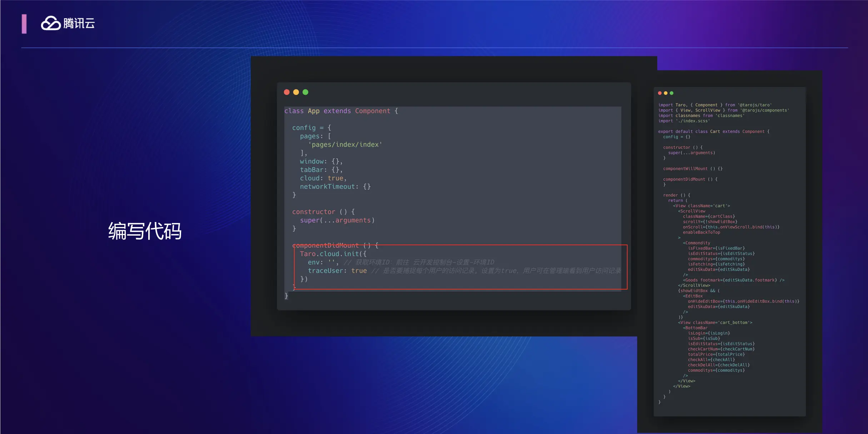The image size is (868, 434).
Task: Click the yellow dot in small Cart code window
Action: click(x=665, y=93)
